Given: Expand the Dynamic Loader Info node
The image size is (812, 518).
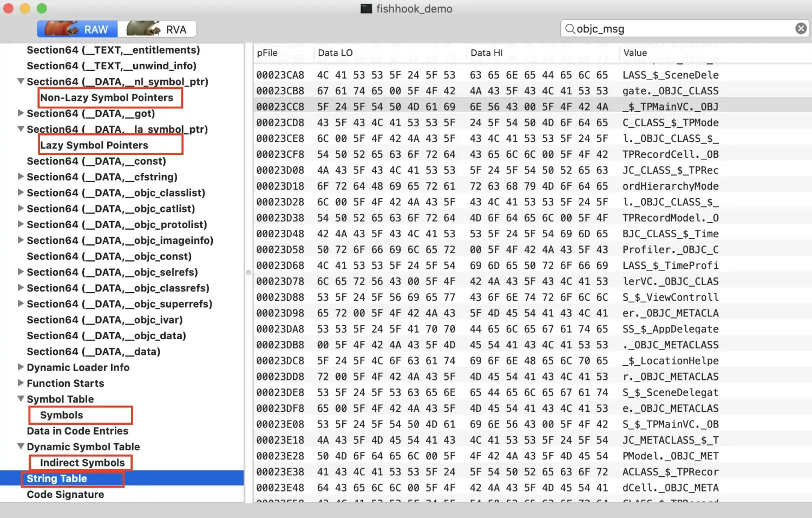Looking at the screenshot, I should (21, 367).
